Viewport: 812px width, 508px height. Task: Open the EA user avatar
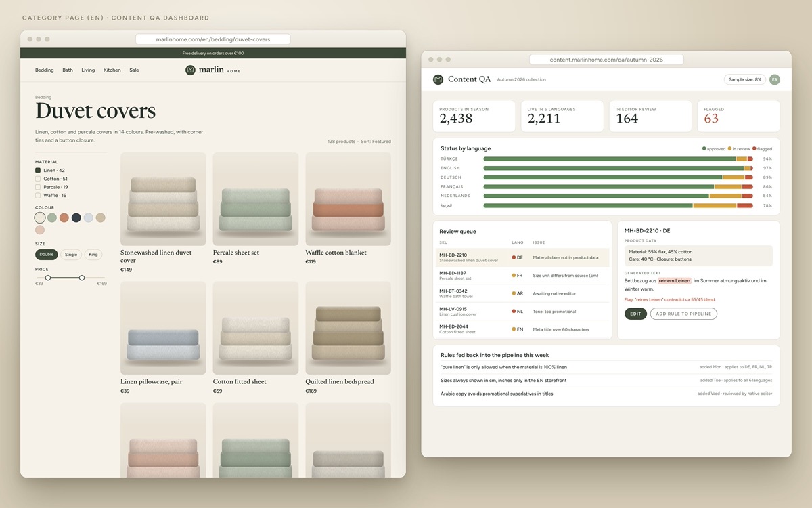774,79
